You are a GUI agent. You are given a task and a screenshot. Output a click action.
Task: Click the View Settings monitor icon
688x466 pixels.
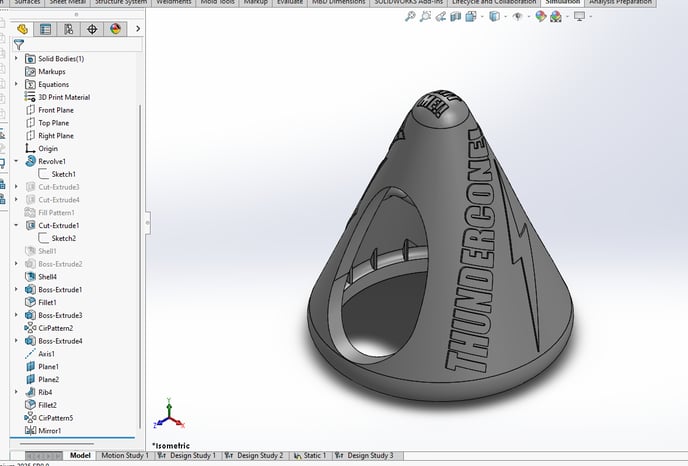pyautogui.click(x=580, y=17)
